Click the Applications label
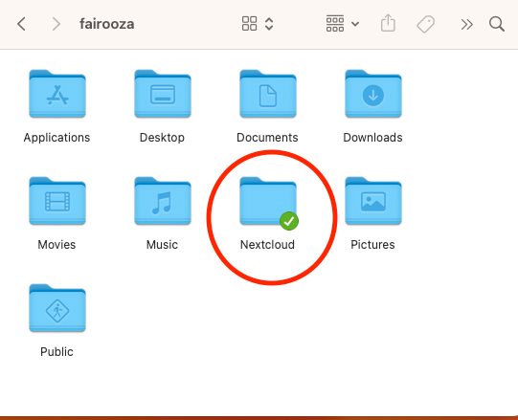 pyautogui.click(x=56, y=138)
